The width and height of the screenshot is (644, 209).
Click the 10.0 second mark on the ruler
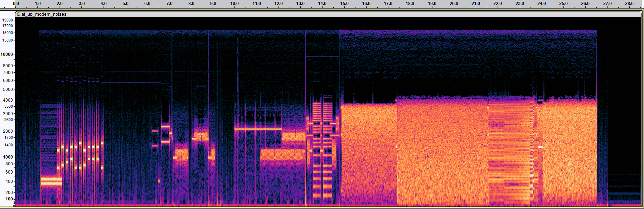pyautogui.click(x=234, y=4)
